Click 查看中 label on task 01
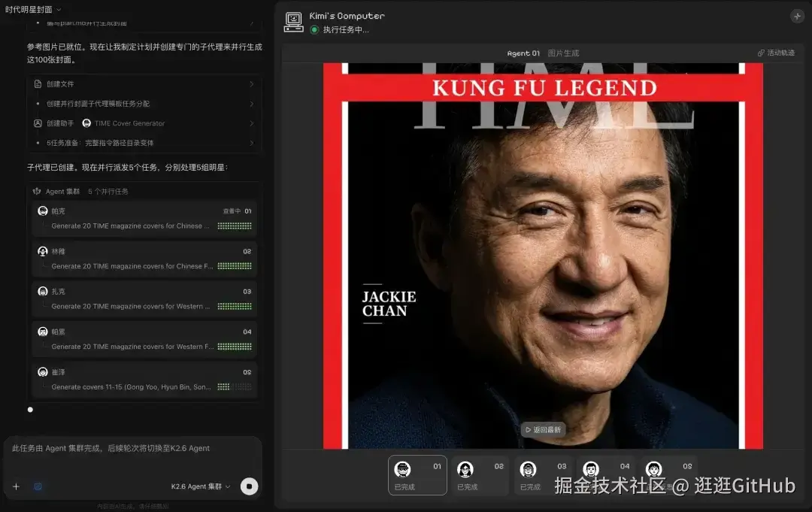The width and height of the screenshot is (812, 512). point(232,211)
